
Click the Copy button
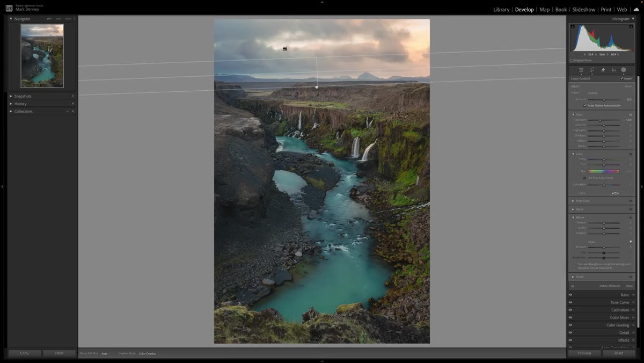pos(25,353)
